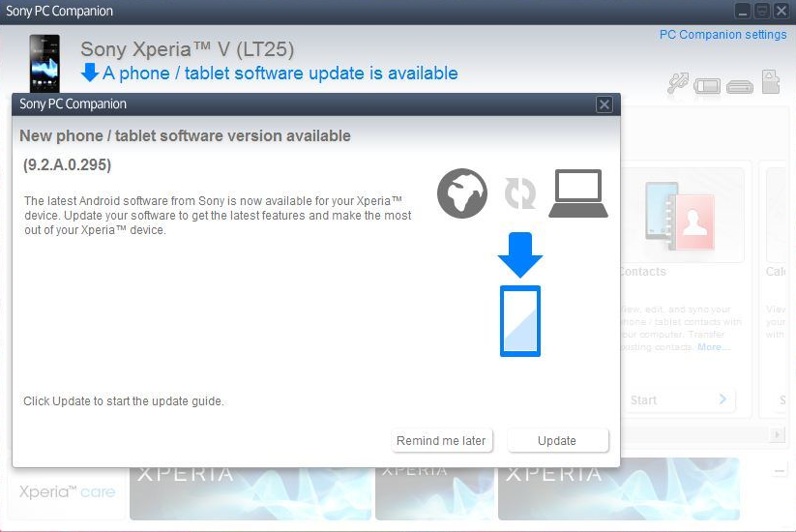
Task: Click the globe internet icon
Action: [x=462, y=193]
